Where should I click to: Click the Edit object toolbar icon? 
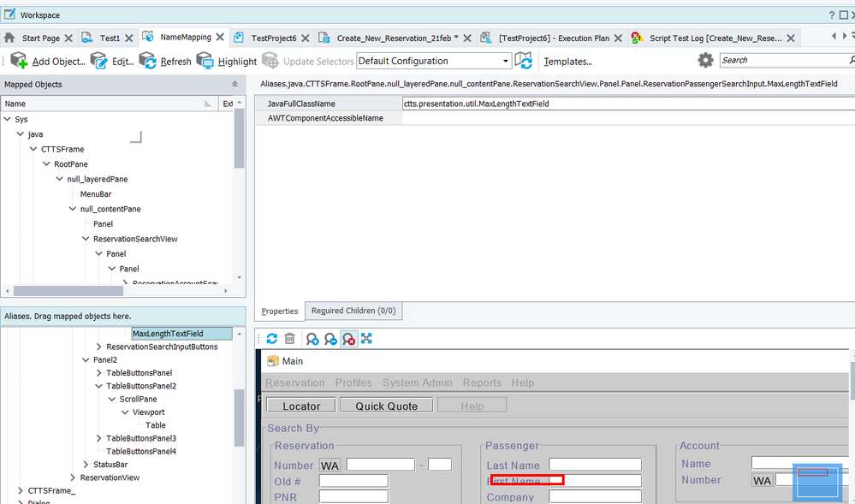coord(99,61)
